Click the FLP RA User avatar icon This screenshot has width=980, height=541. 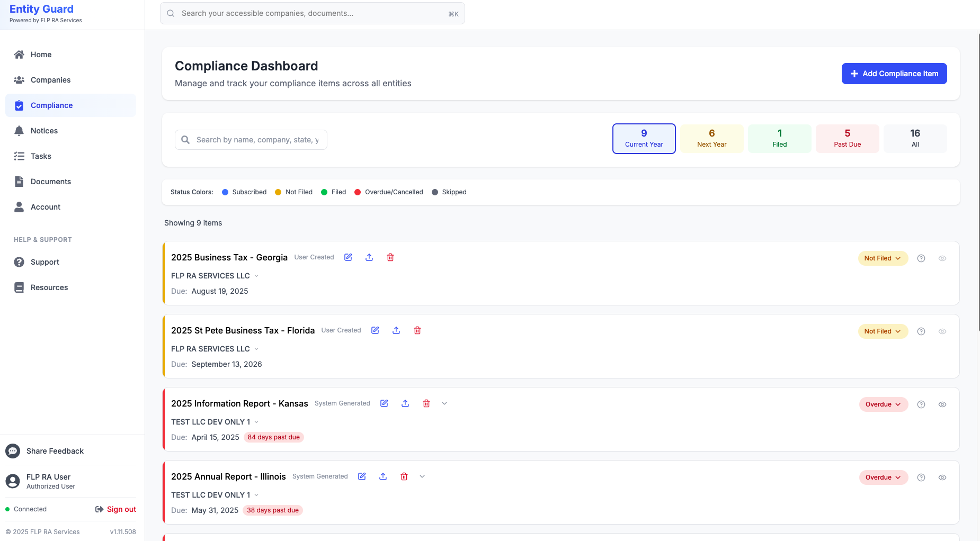point(13,481)
